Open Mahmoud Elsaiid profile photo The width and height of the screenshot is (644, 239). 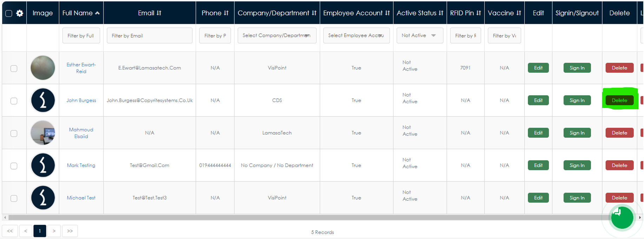coord(43,133)
